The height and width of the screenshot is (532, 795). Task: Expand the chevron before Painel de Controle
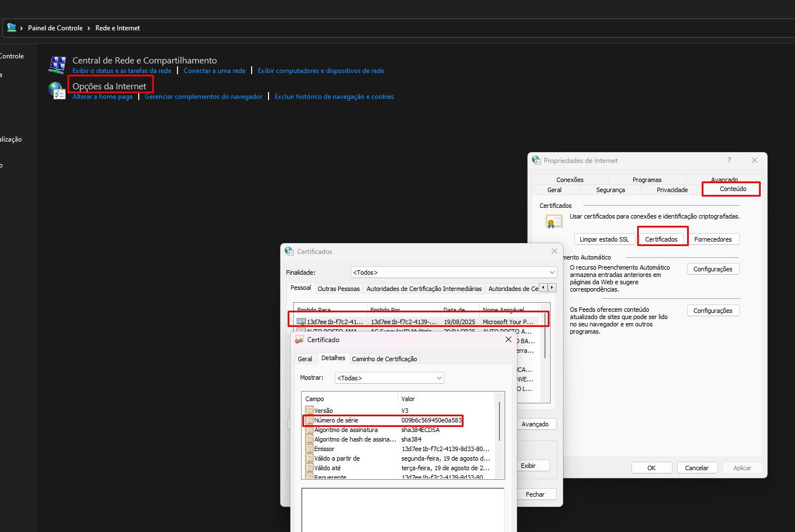tap(21, 28)
